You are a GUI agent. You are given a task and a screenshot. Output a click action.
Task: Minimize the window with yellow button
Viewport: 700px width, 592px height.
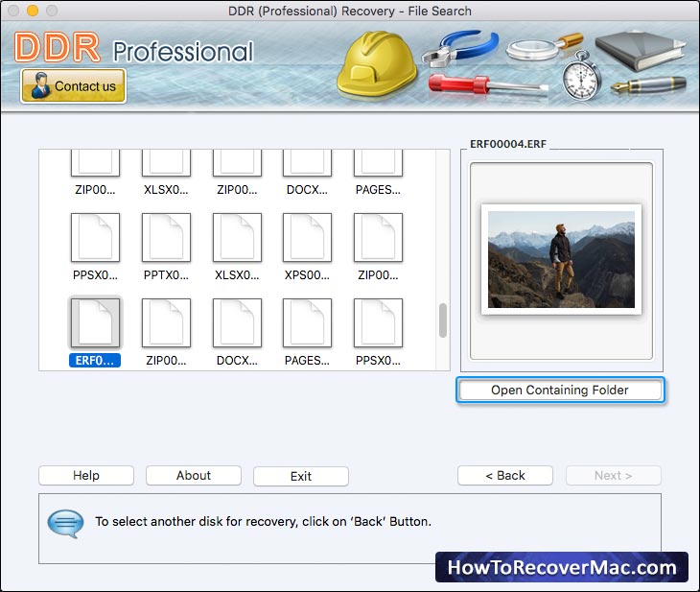[x=33, y=11]
